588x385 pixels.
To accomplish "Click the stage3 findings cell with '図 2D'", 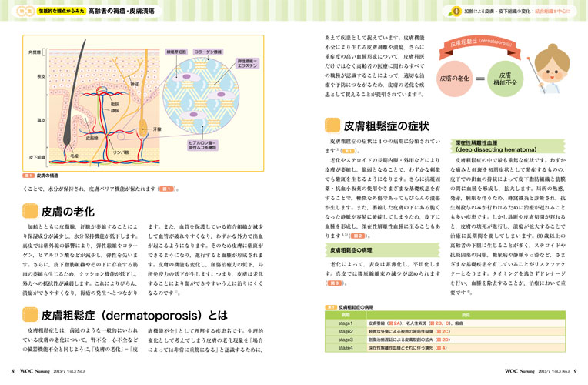I will (466, 340).
